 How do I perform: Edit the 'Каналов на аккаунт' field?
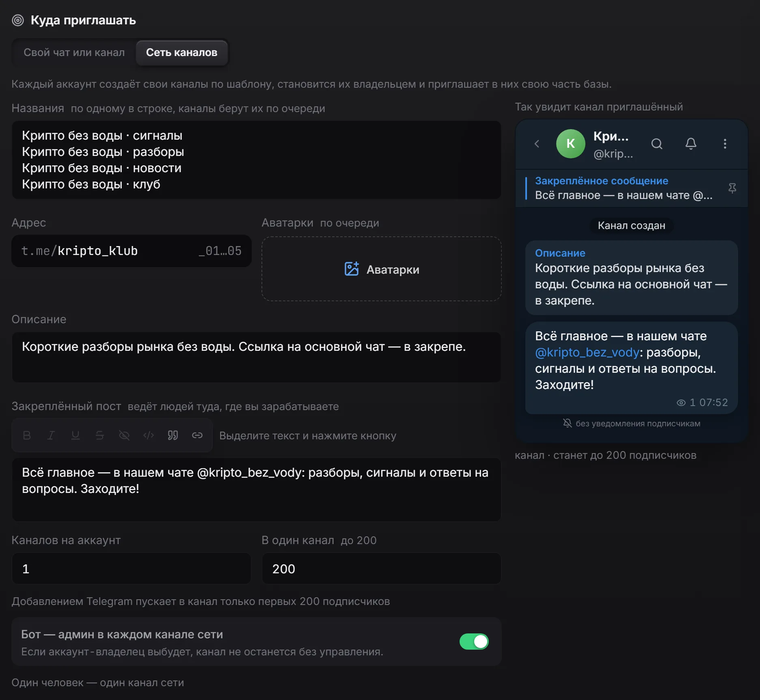[x=131, y=568]
